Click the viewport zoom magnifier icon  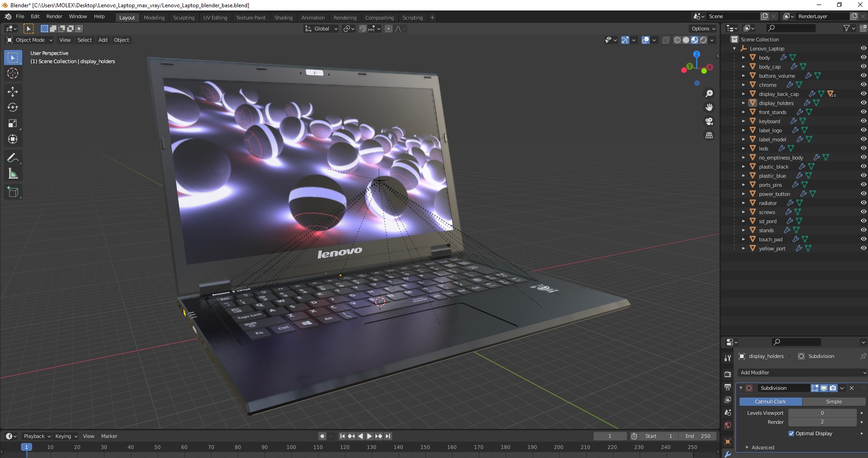[709, 94]
